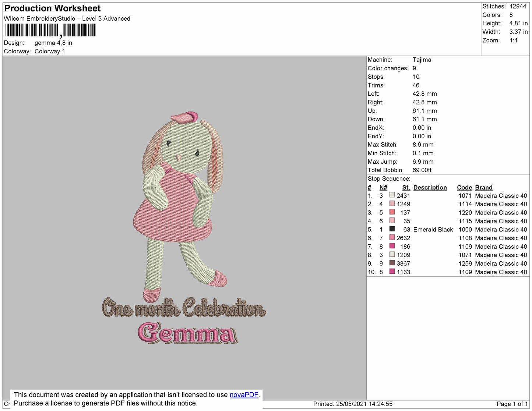Click the Colors value 8
The height and width of the screenshot is (411, 532).
click(x=511, y=15)
